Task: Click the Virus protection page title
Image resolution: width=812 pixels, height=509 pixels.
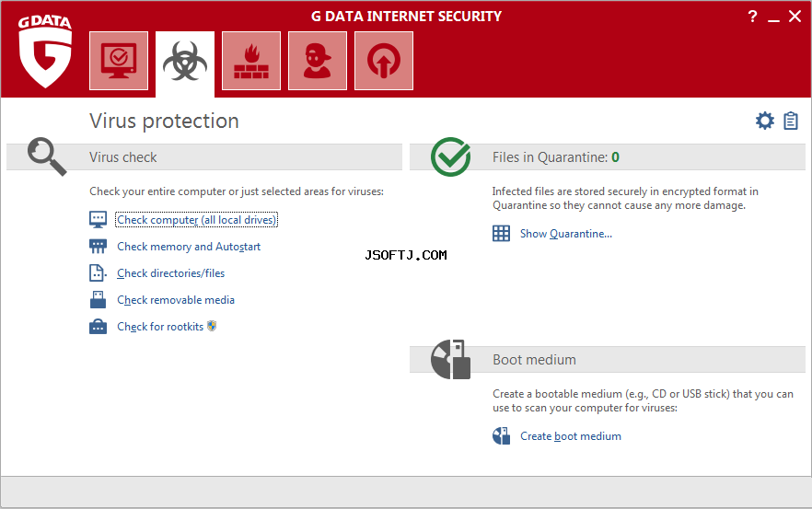Action: pyautogui.click(x=164, y=121)
